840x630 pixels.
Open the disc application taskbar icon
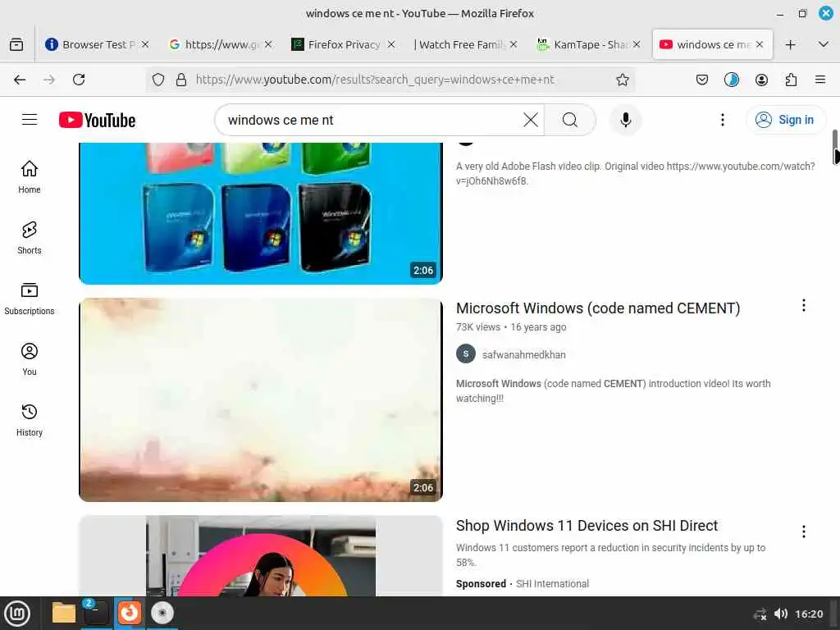(162, 613)
